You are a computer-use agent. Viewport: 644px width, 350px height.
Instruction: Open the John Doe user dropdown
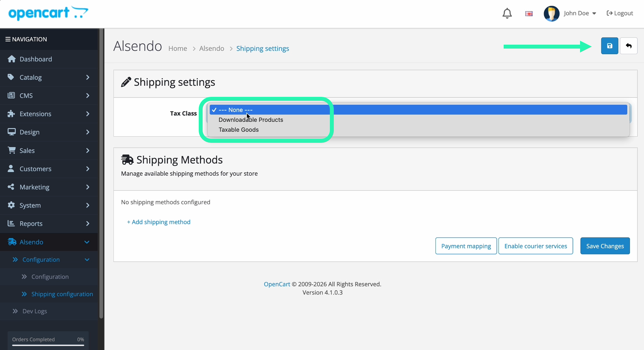tap(580, 13)
